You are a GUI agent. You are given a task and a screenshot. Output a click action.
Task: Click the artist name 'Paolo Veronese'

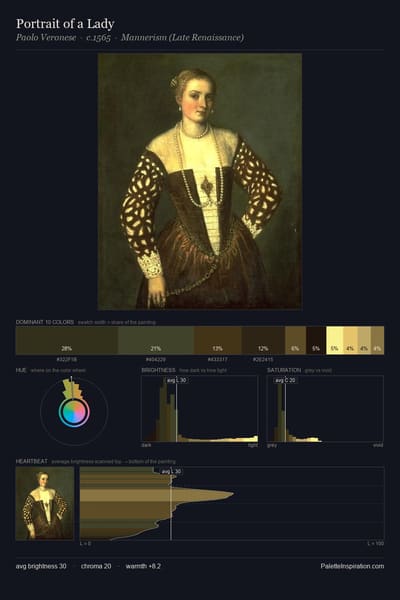(46, 38)
